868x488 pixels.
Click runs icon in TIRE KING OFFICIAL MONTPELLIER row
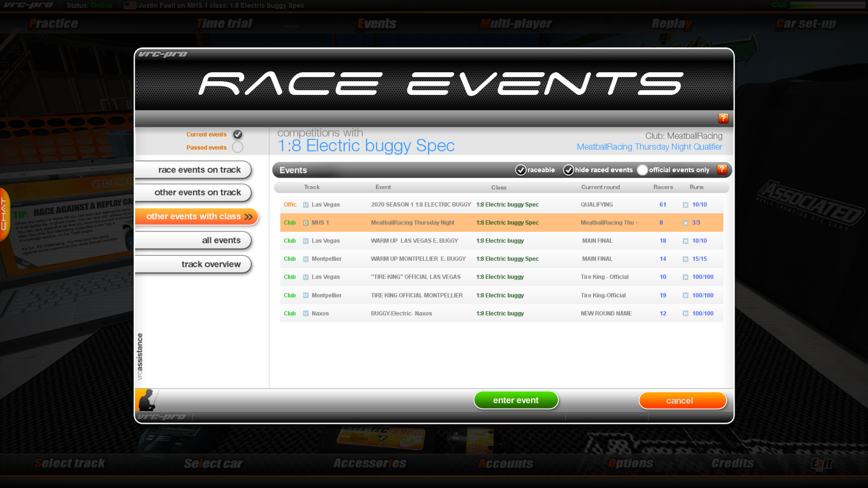click(x=685, y=296)
